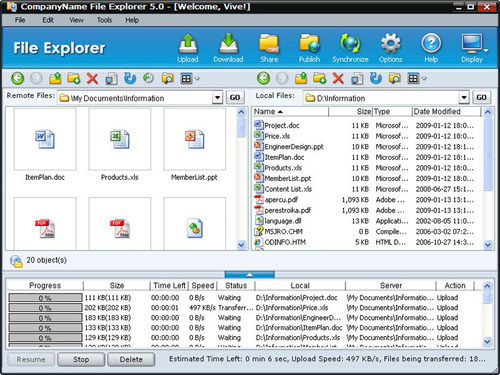Select MemberList.ppt thumbnail in Remote Files
This screenshot has width=500, height=375.
(x=194, y=140)
